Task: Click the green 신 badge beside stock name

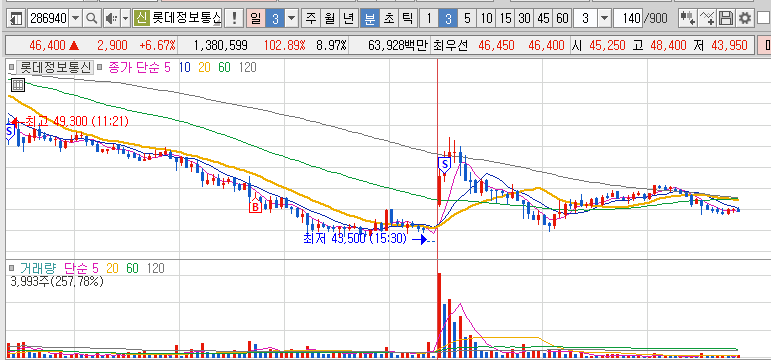Action: point(142,19)
